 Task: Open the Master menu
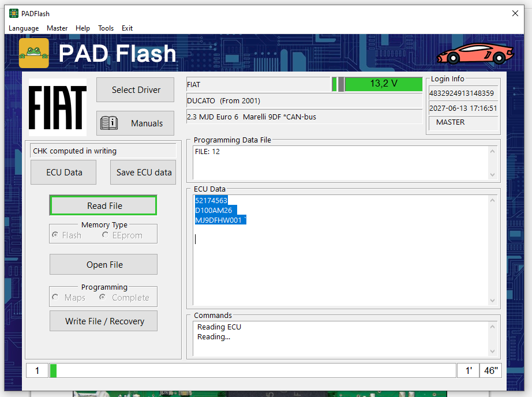(x=57, y=28)
